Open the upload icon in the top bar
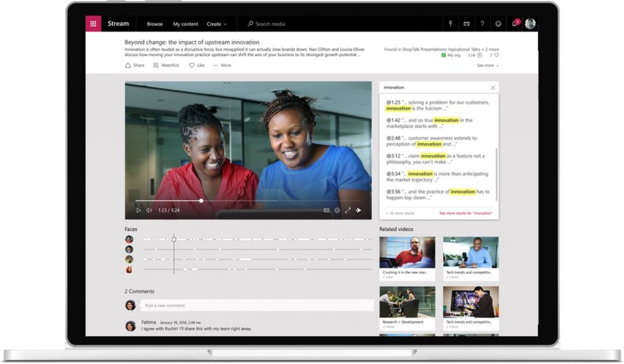Screen dimensions: 624x364 click(x=450, y=24)
